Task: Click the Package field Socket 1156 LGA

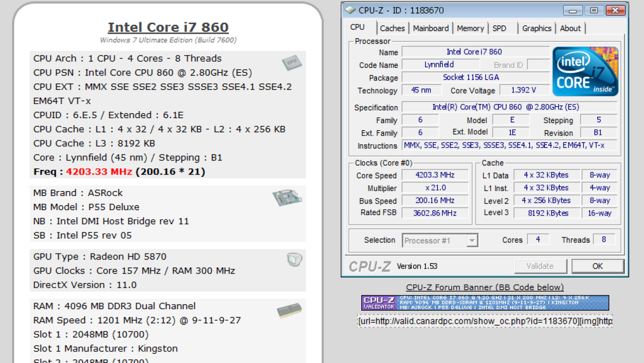Action: click(x=475, y=77)
